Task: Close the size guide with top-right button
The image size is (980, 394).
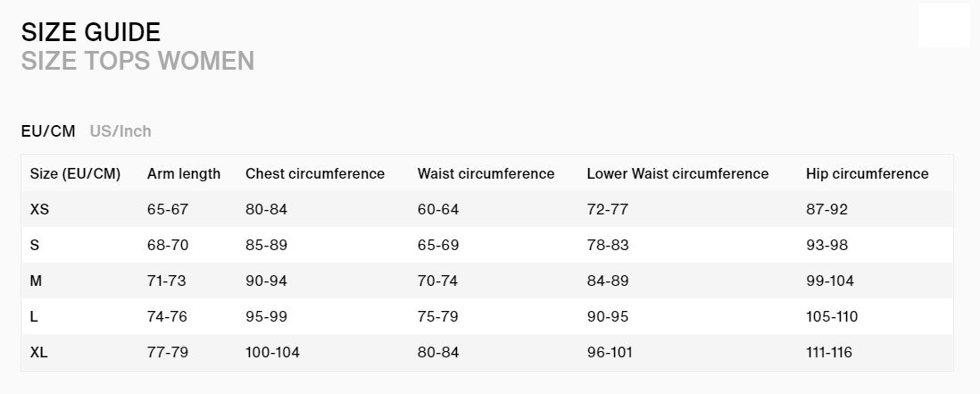Action: [x=943, y=25]
